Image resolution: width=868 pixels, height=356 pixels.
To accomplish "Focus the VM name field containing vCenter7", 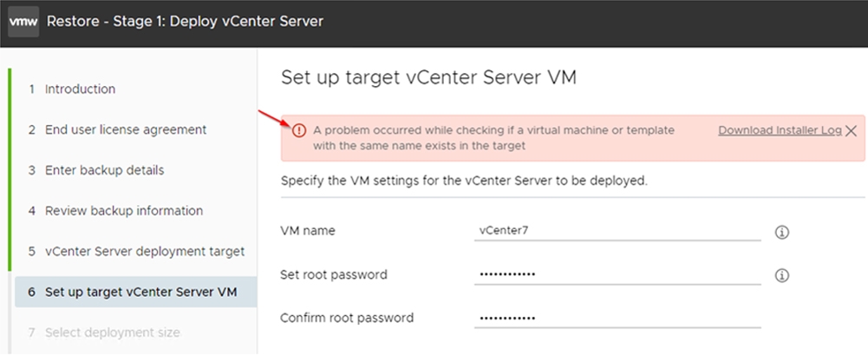I will tap(617, 231).
